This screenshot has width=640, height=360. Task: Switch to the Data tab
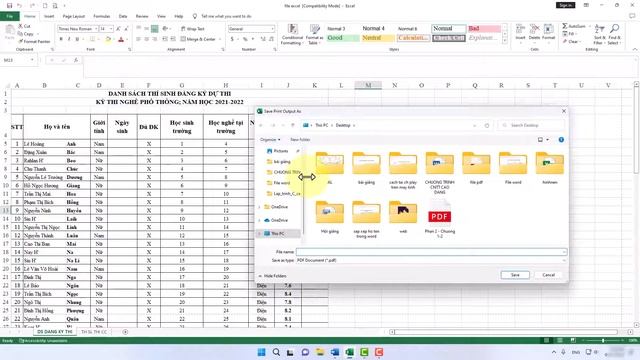tap(123, 16)
